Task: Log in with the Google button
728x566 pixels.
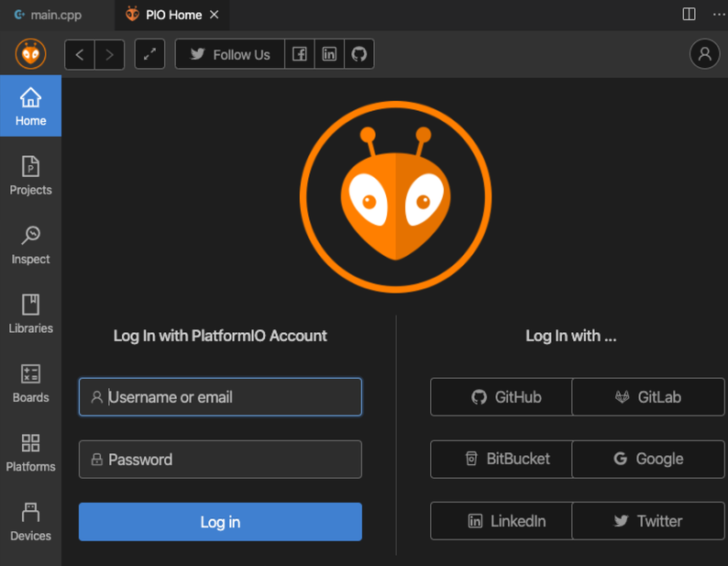Action: pos(648,459)
